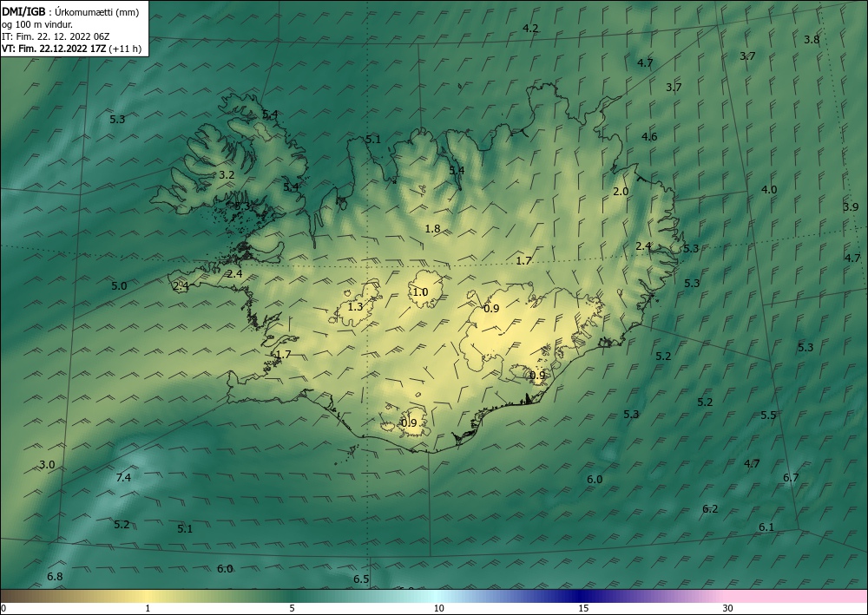868x615 pixels.
Task: Click the '3.2' value in the Westfjords
Action: pos(227,174)
